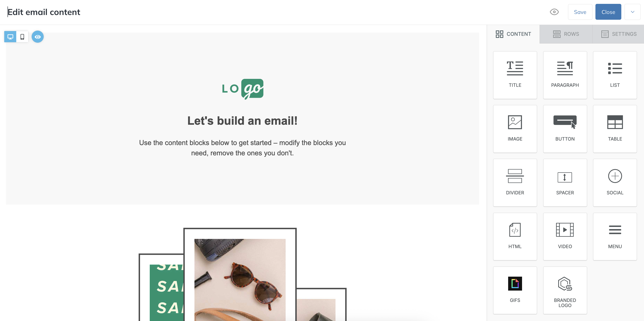
Task: Choose the HTML content block
Action: point(515,237)
